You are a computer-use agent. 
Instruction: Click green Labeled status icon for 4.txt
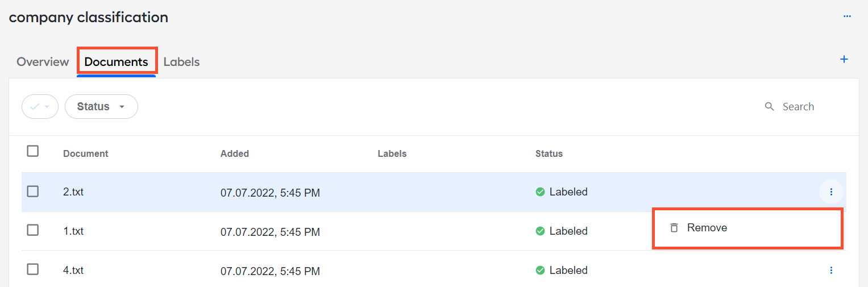(541, 270)
